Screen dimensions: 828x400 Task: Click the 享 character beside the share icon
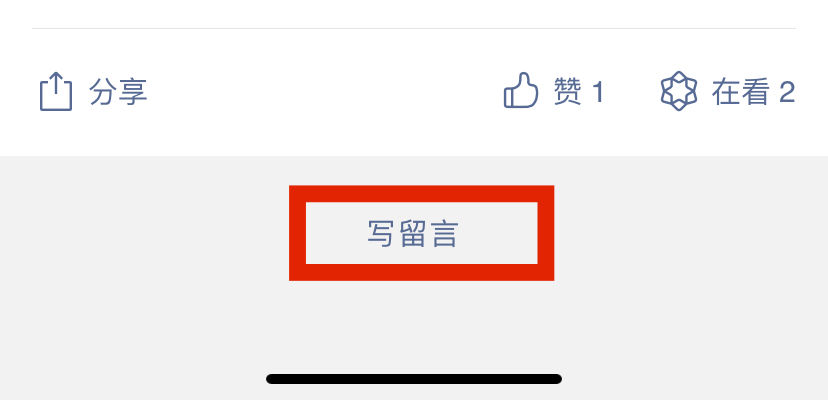(x=133, y=91)
